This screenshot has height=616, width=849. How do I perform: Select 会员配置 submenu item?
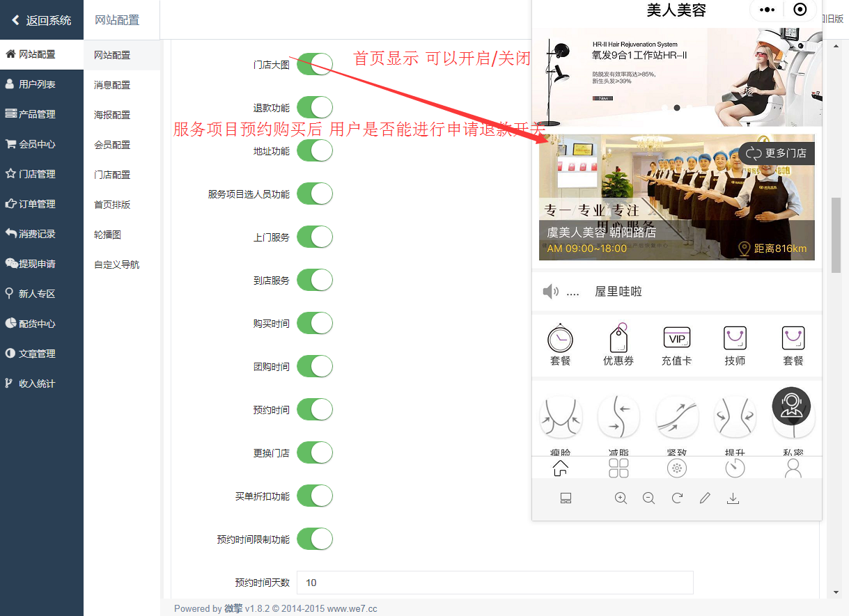tap(122, 145)
